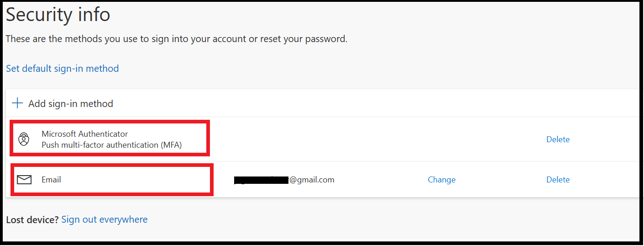This screenshot has height=246, width=644.
Task: Click the Push multi-factor authentication (MFA) subtitle
Action: 112,145
